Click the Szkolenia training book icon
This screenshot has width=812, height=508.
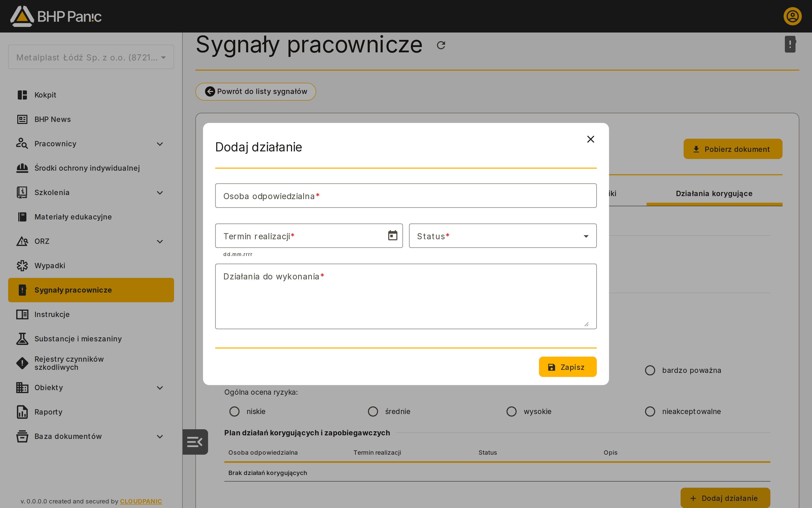tap(22, 193)
